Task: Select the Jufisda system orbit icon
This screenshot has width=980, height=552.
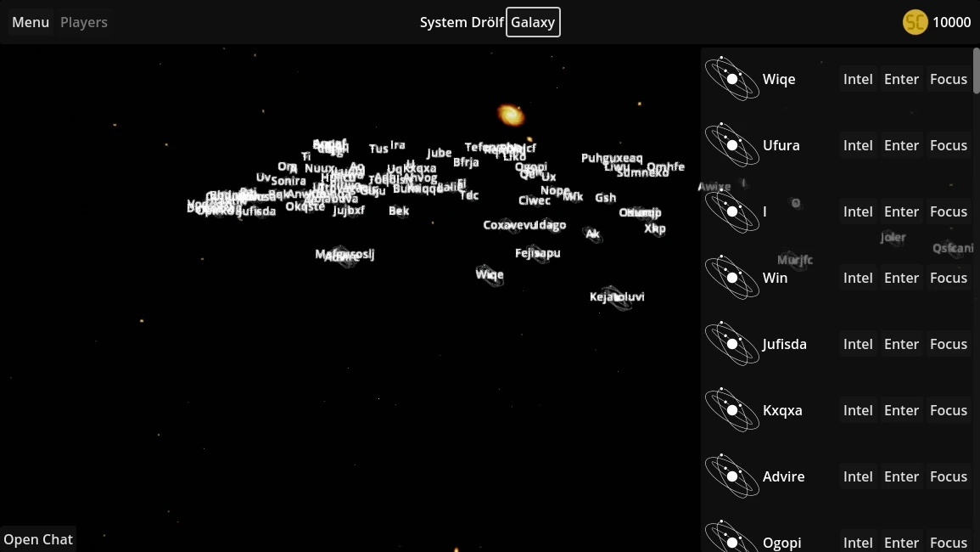Action: click(732, 344)
